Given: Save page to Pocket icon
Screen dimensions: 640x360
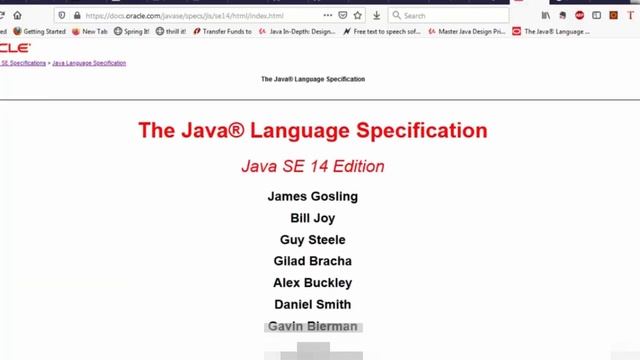Looking at the screenshot, I should pyautogui.click(x=343, y=16).
